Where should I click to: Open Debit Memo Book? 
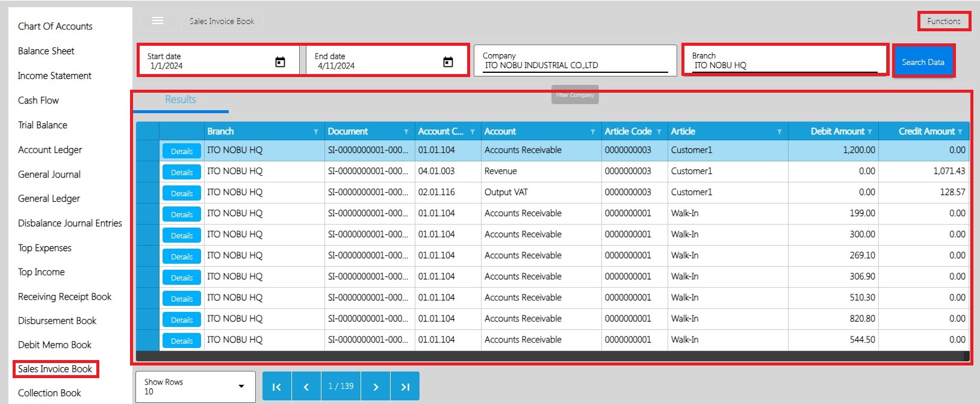55,345
